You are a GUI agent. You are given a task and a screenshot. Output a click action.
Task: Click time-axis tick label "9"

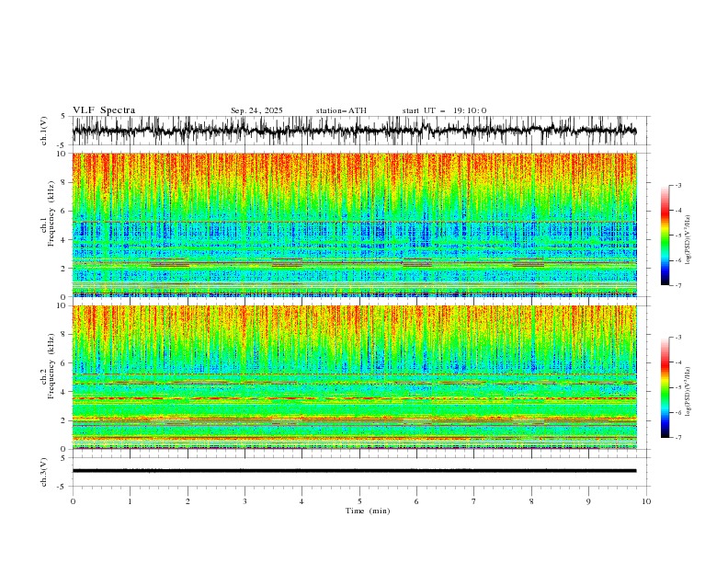[588, 501]
